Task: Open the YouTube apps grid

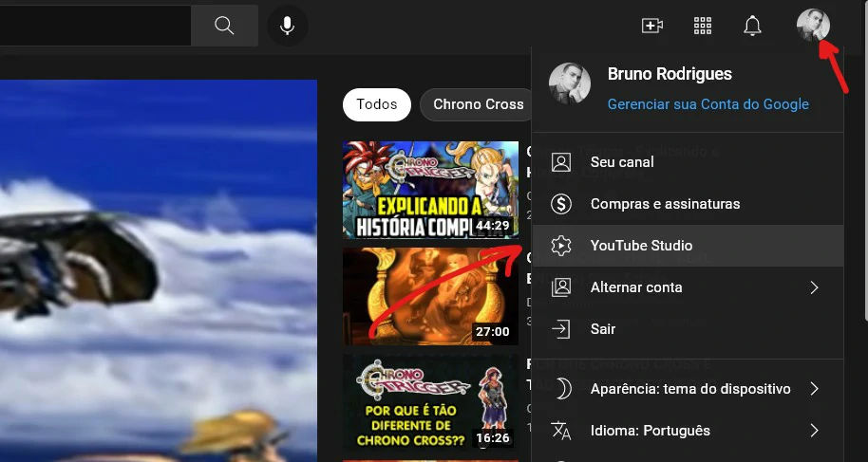Action: coord(703,26)
